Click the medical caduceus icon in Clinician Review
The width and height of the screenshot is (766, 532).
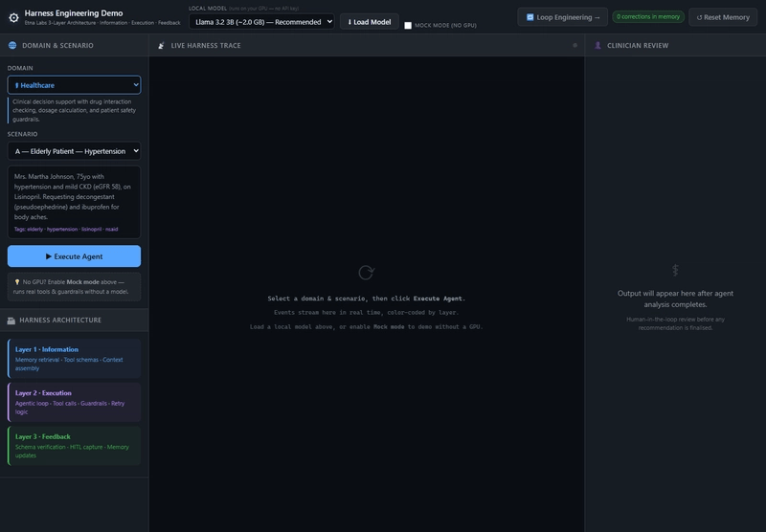point(675,270)
